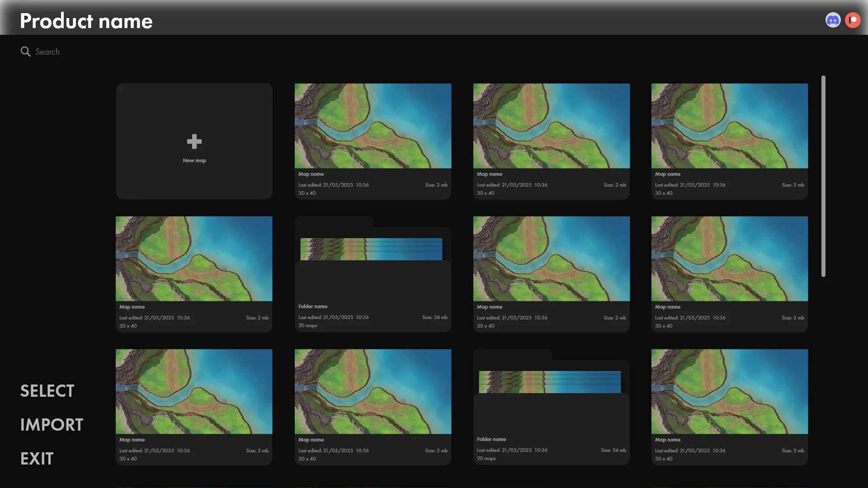
Task: Open the first map next to New map
Action: tap(373, 126)
